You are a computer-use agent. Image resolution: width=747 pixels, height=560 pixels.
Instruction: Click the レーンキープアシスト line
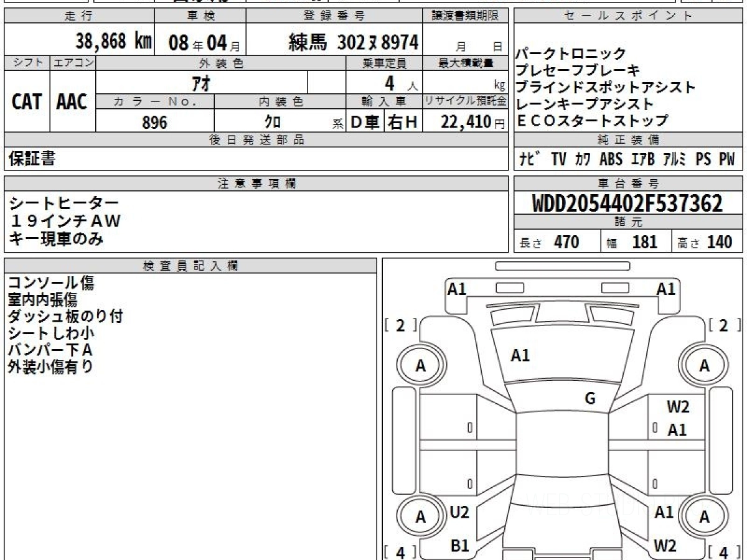[585, 104]
